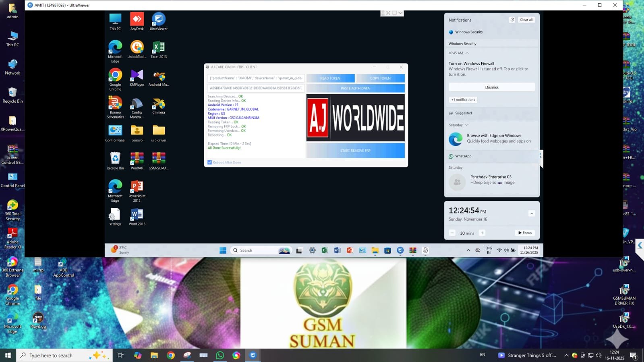Viewport: 644px width, 362px height.
Task: Click WhatsApp icon in local taskbar
Action: click(220, 355)
